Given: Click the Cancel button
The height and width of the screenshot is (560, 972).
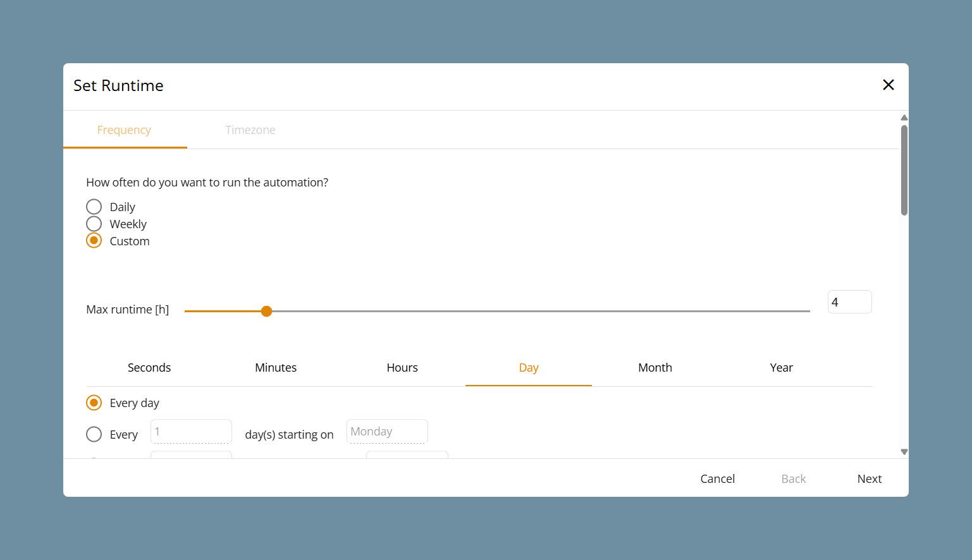Looking at the screenshot, I should pos(718,478).
